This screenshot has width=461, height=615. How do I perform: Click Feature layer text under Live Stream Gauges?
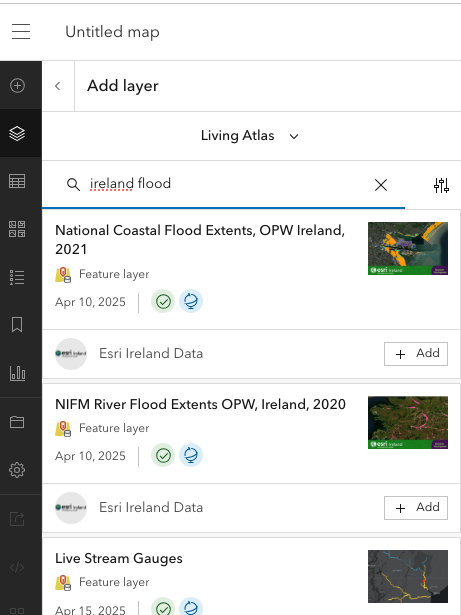(x=114, y=582)
